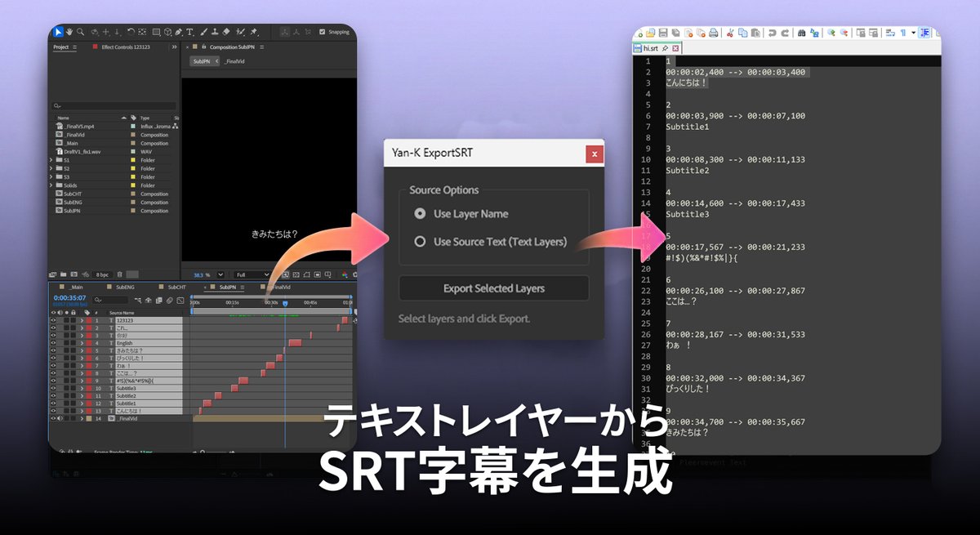Select the Zoom magnifier tool in After Effects
This screenshot has width=980, height=535.
point(80,32)
